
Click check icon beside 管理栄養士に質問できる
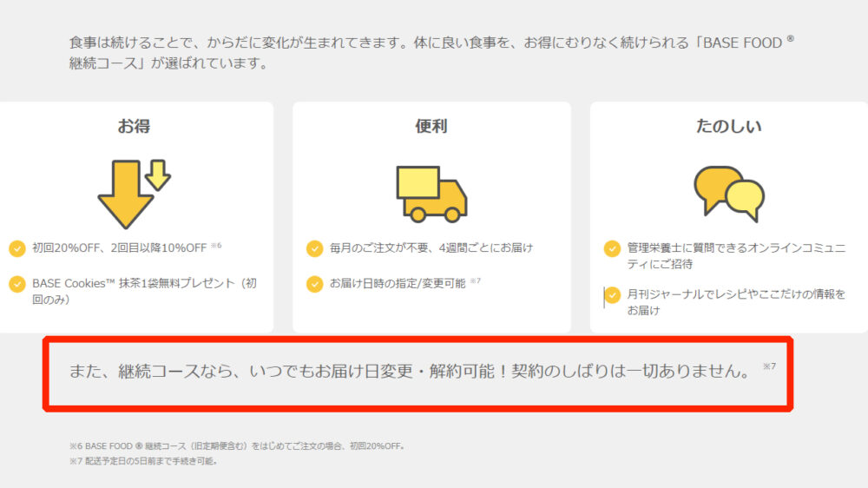click(x=612, y=248)
